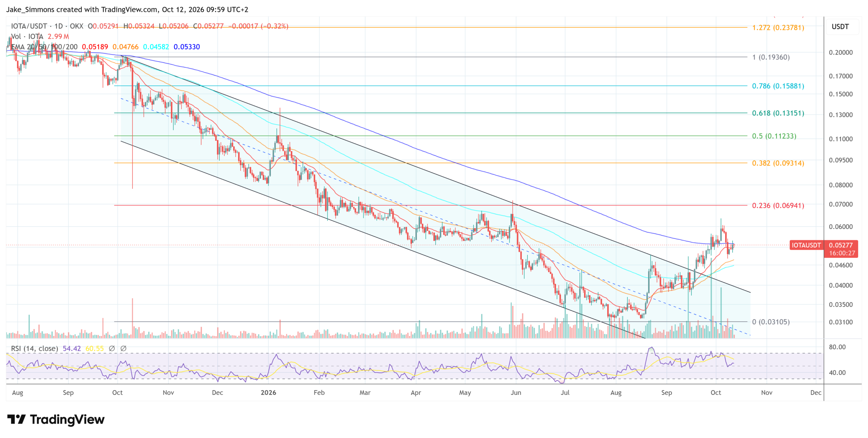
Task: Click the 0.382 (0.09314) Fibonacci label
Action: 778,163
